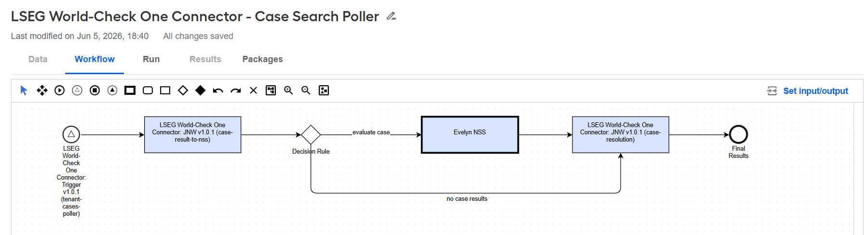This screenshot has width=868, height=235.
Task: Add a thick-bordered rectangle task node
Action: pos(130,90)
